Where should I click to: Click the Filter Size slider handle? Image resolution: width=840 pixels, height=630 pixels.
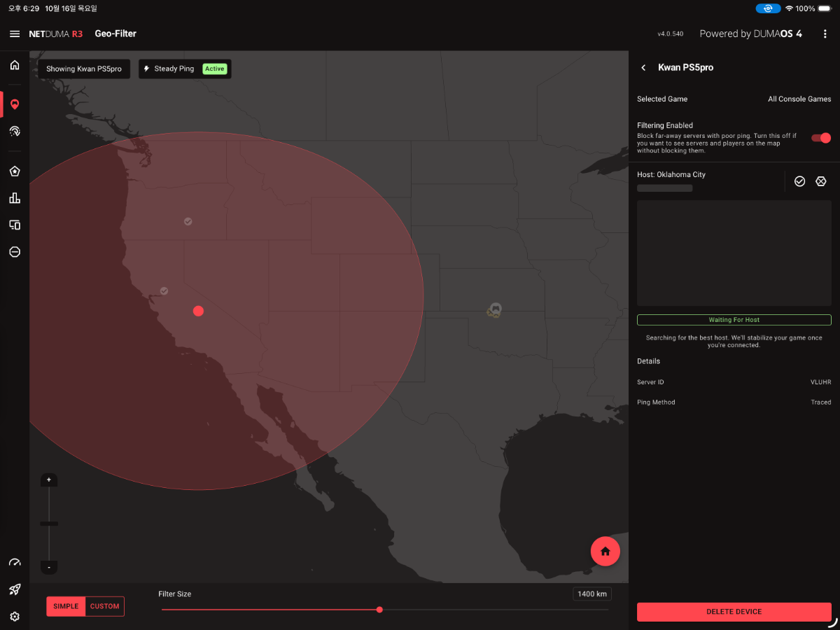(x=379, y=610)
